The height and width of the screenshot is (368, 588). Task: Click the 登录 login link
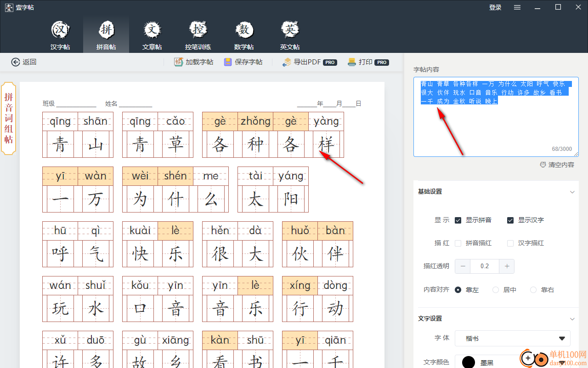495,7
